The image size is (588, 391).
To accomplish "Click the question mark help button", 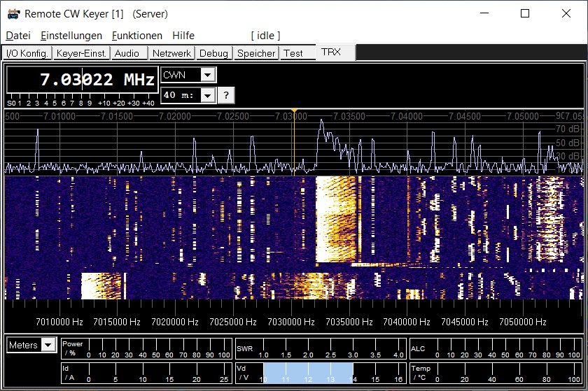I will [226, 95].
